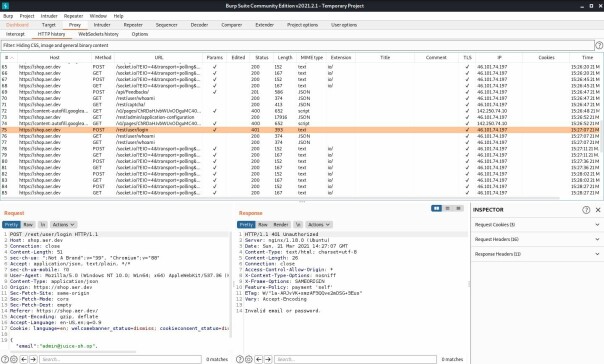
Task: Open the proxy Options sub-tab
Action: (140, 34)
